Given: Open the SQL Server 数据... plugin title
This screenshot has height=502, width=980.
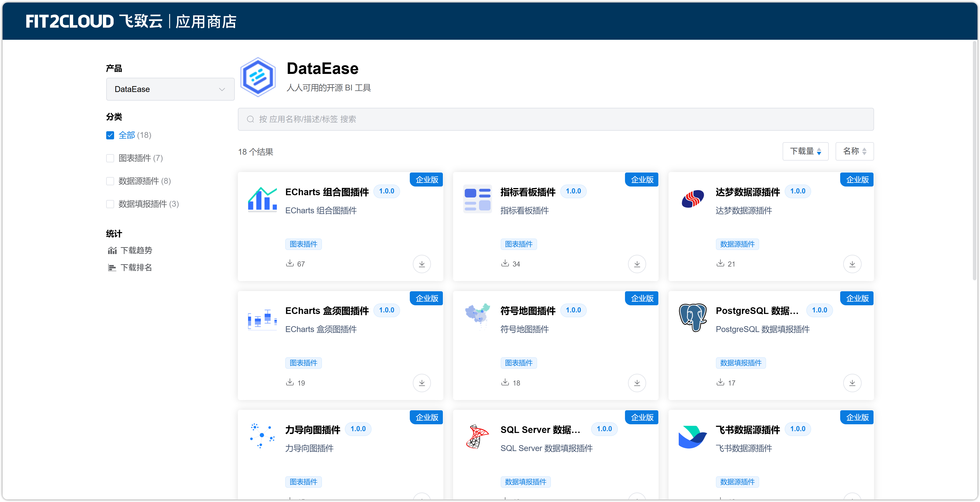Looking at the screenshot, I should [541, 430].
